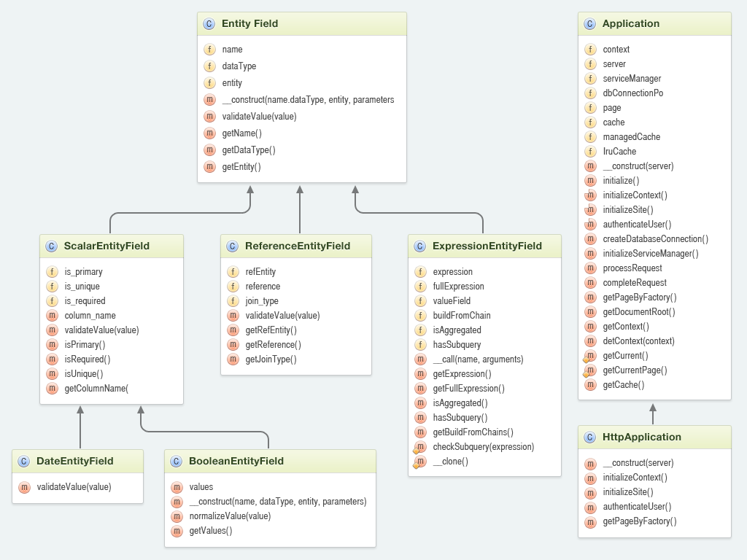Click field icon next to dataType

click(209, 66)
